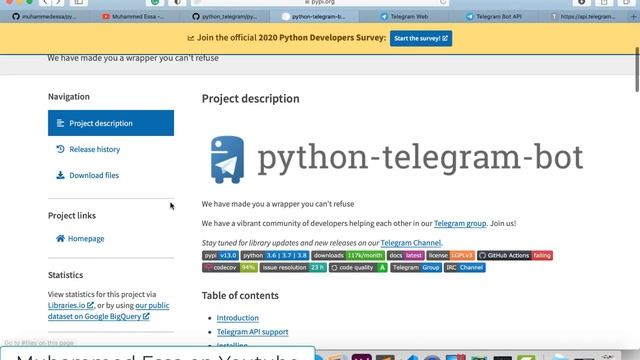Click the reload icon in address bar
The image size is (640, 360).
[443, 2]
